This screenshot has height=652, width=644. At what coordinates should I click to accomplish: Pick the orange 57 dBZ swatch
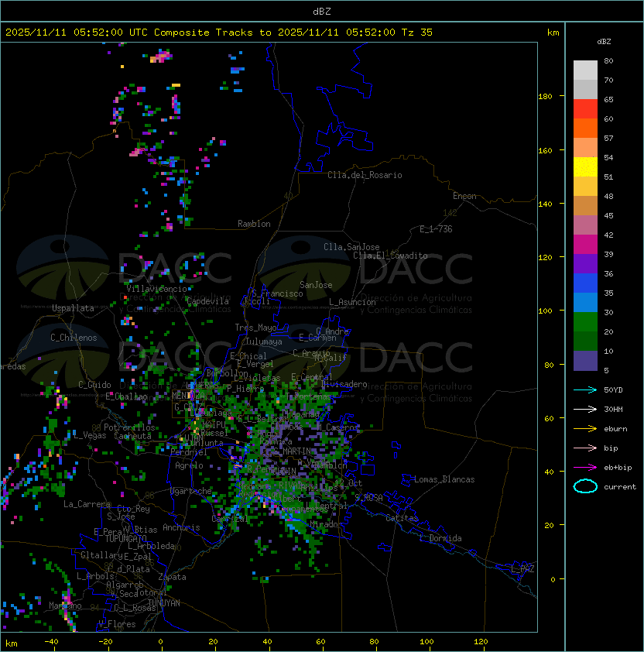click(x=585, y=128)
